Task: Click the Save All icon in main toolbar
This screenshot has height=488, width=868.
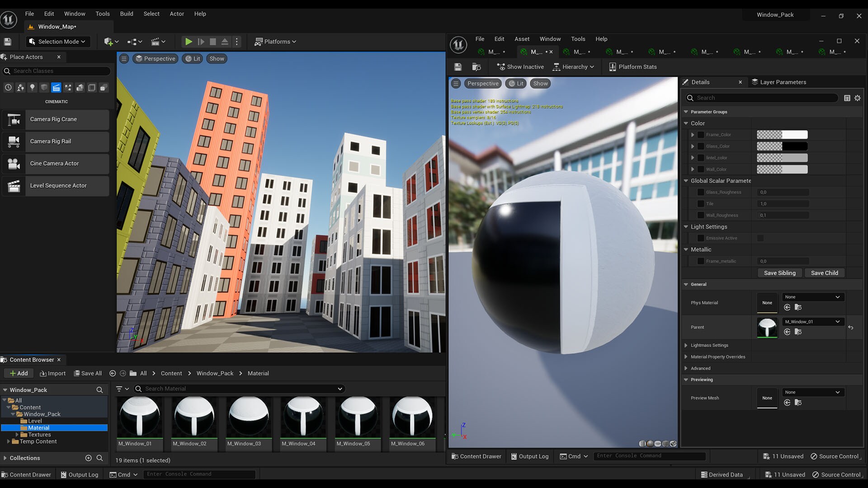Action: tap(7, 41)
